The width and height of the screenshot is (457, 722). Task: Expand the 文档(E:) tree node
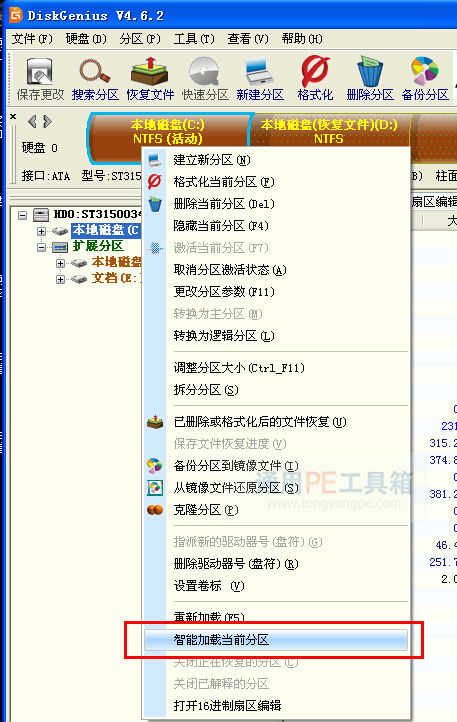(60, 279)
